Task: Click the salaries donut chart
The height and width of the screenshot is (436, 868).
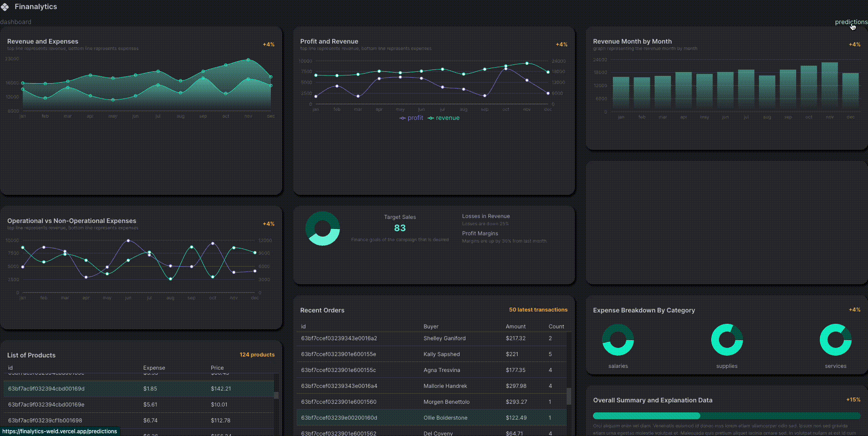Action: pyautogui.click(x=618, y=340)
